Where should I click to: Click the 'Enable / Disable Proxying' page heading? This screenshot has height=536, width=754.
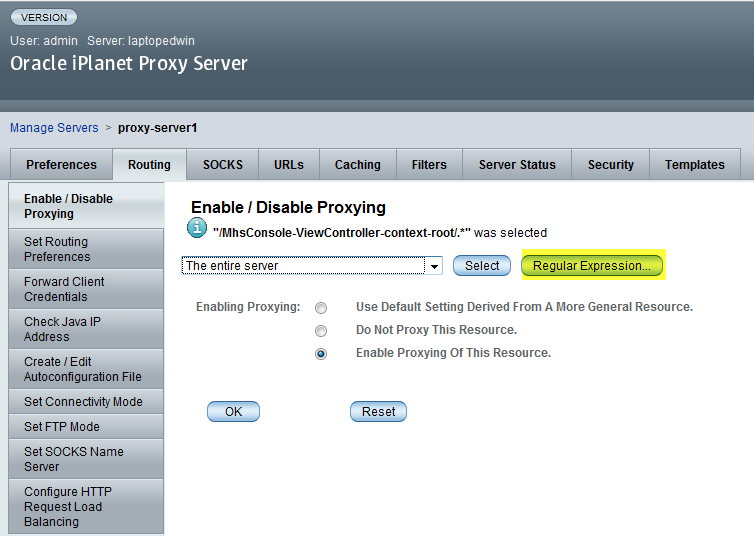coord(288,207)
